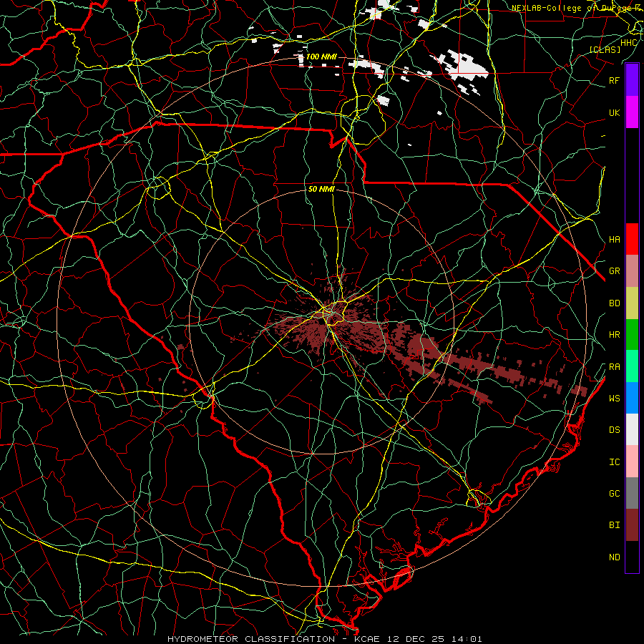Pick the yellow BD legend color swatch
The image size is (644, 644).
point(632,303)
